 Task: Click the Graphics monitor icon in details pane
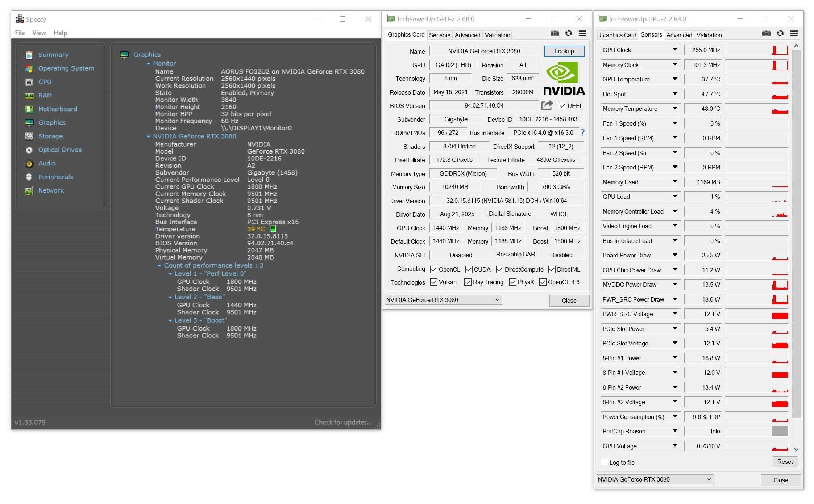click(124, 55)
